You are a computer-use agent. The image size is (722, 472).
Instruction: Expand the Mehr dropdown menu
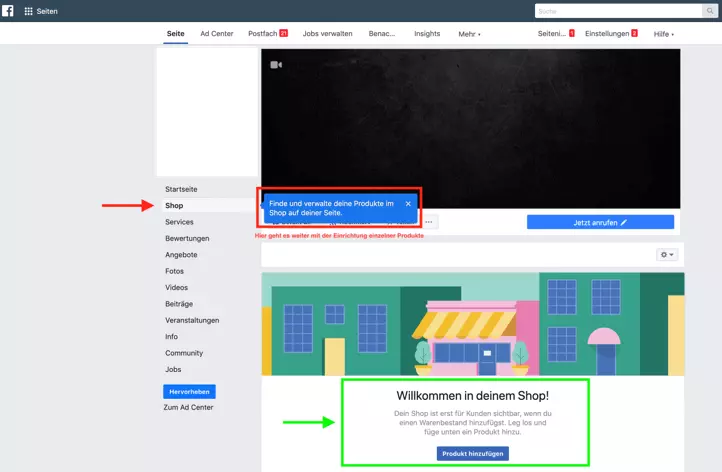coord(469,34)
